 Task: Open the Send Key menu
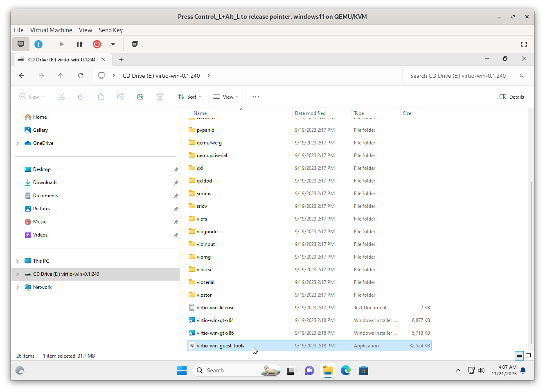point(110,30)
